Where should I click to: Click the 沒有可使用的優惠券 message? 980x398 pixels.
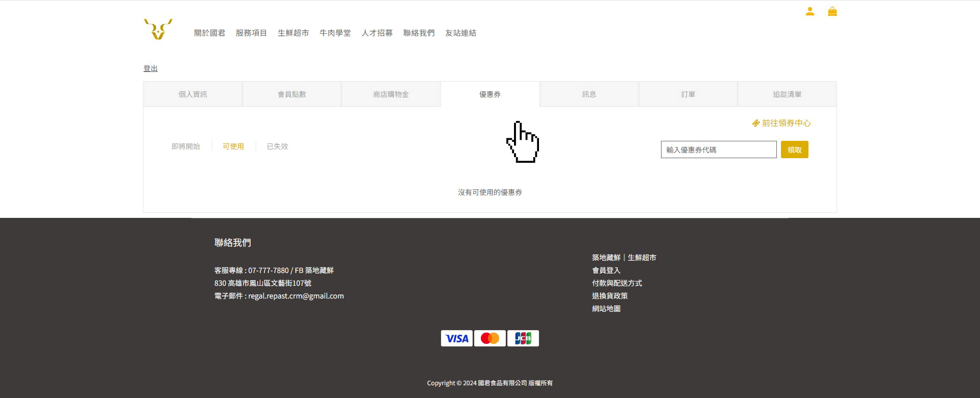click(490, 192)
